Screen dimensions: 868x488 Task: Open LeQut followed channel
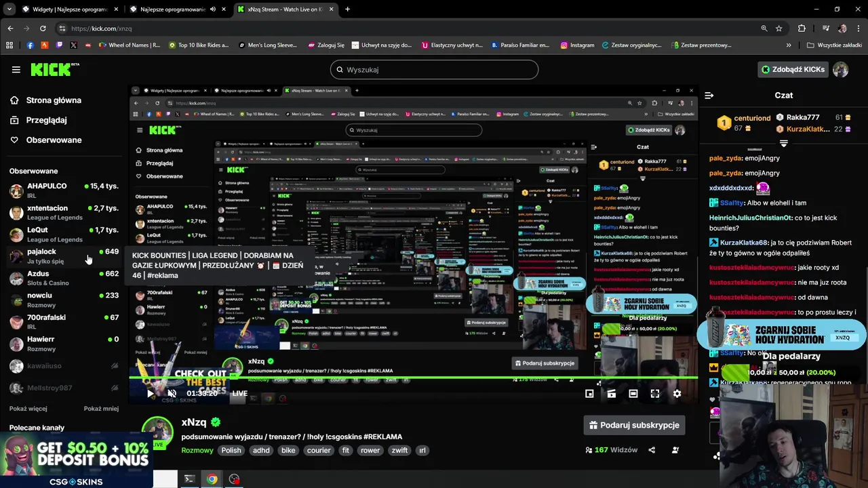(64, 234)
